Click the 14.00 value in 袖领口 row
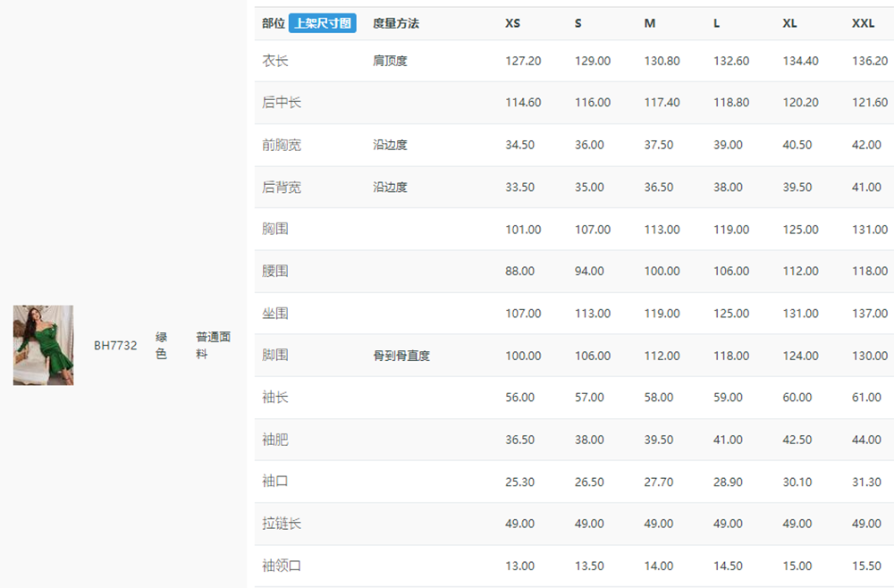 point(659,566)
